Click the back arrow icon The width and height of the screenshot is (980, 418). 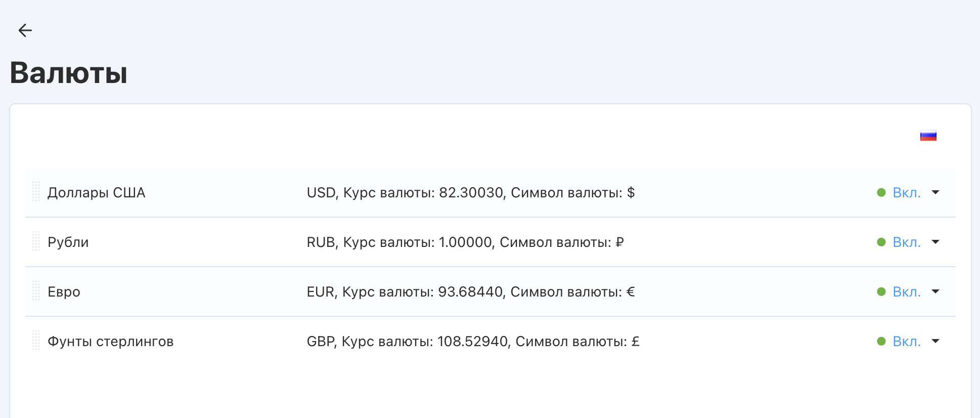pyautogui.click(x=25, y=30)
